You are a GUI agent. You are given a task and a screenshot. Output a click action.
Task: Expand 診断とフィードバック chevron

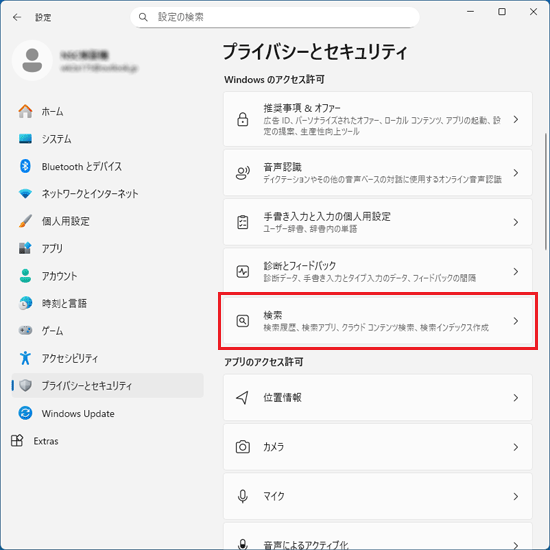tap(516, 271)
